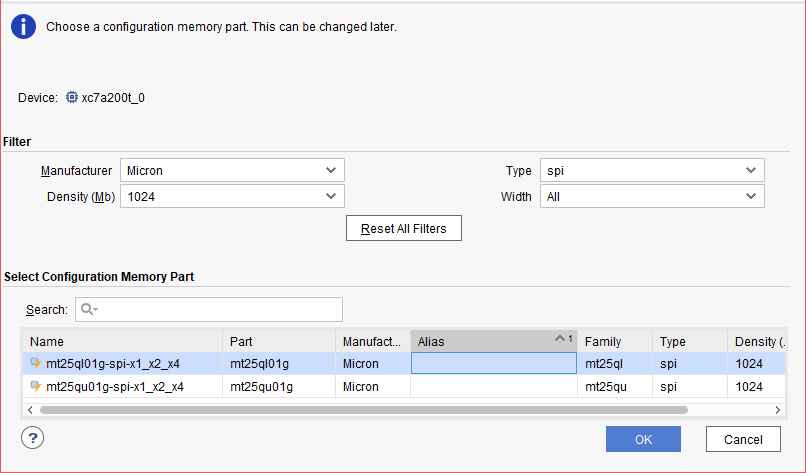Viewport: 806px width, 473px height.
Task: Click the mt25ql01g memory part row icon
Action: 36,363
